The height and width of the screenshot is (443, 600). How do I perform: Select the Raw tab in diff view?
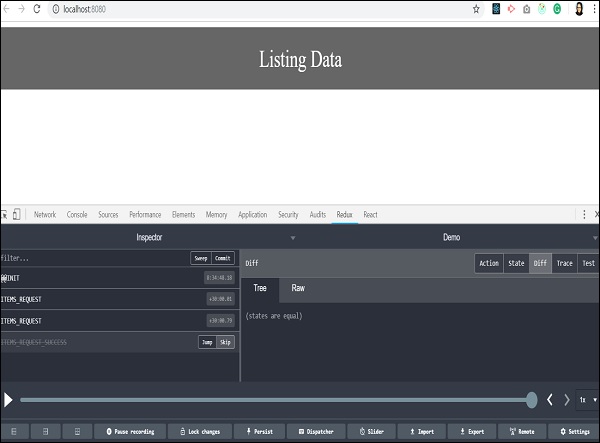pos(298,288)
